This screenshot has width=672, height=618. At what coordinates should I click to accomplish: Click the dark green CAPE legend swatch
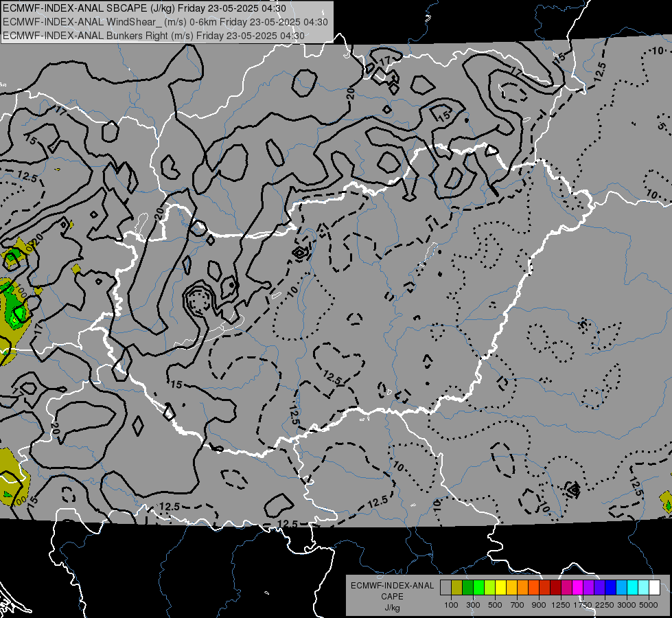click(x=467, y=587)
